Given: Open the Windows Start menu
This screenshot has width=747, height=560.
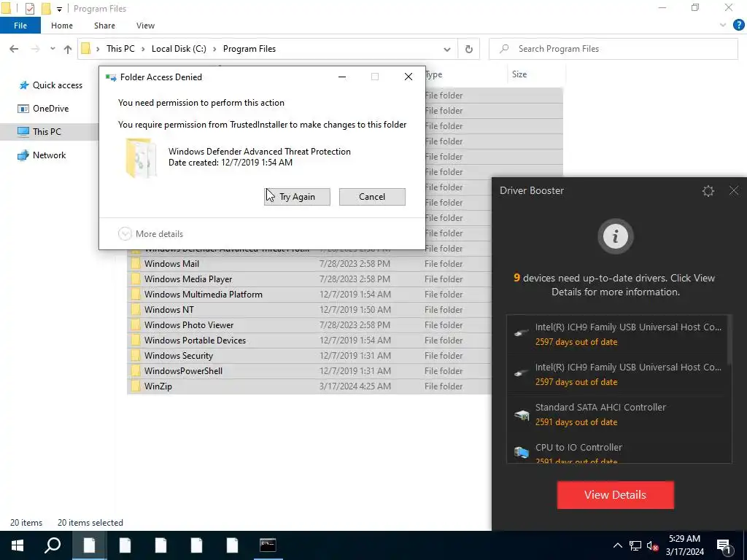Looking at the screenshot, I should point(18,545).
